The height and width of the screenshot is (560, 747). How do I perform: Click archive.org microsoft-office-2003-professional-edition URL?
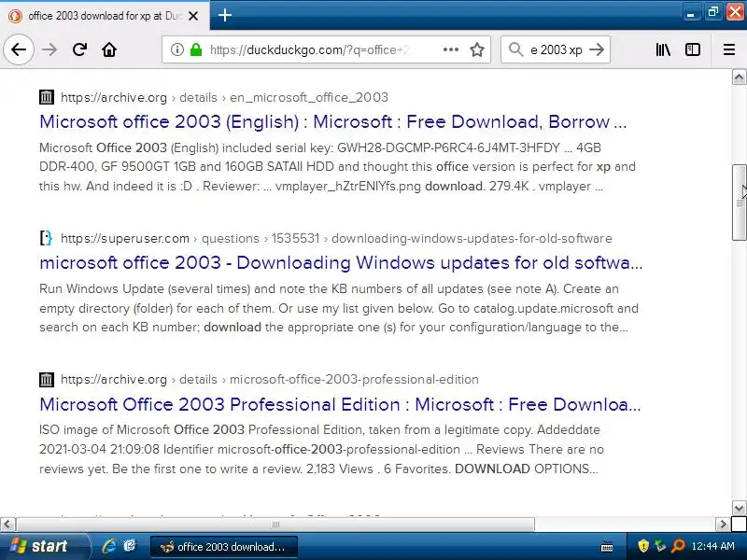point(270,379)
